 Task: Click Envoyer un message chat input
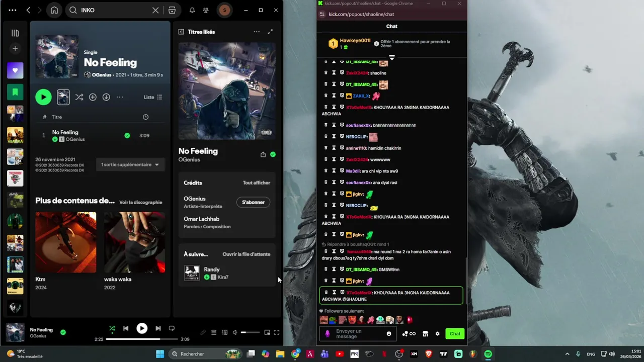point(358,334)
